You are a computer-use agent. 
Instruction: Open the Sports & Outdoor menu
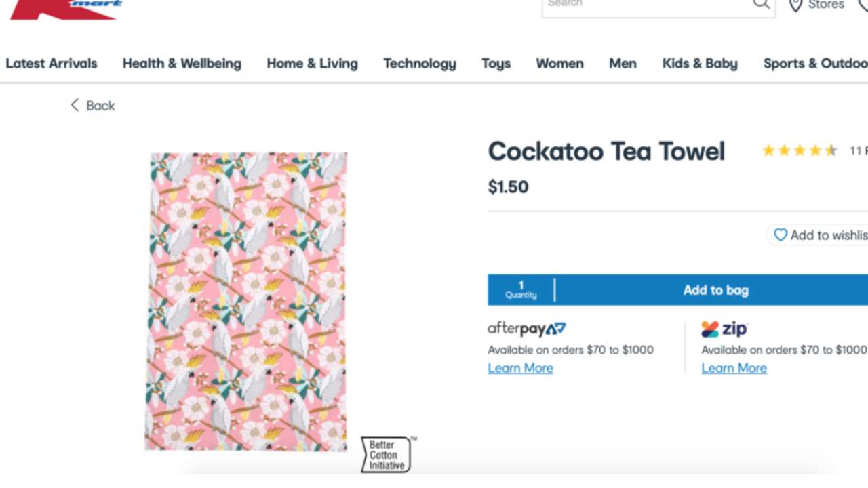815,64
